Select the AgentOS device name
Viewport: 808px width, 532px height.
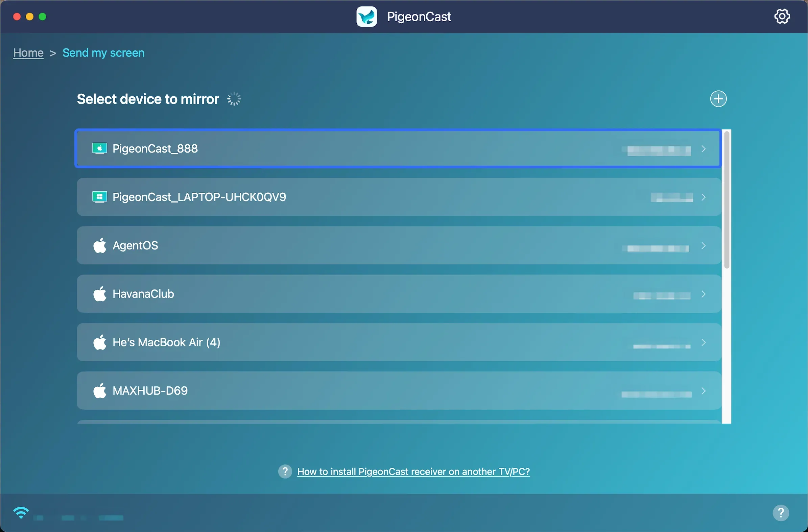click(135, 245)
